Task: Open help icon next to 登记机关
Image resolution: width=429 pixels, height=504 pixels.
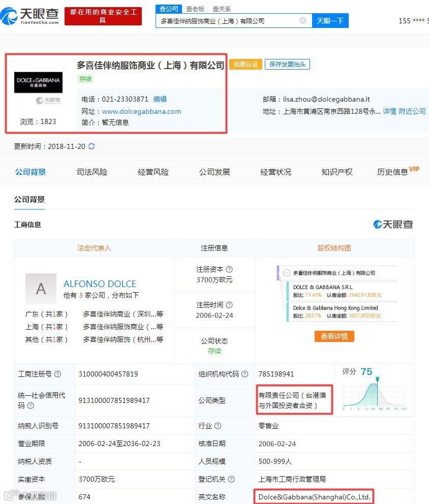Action: click(231, 479)
